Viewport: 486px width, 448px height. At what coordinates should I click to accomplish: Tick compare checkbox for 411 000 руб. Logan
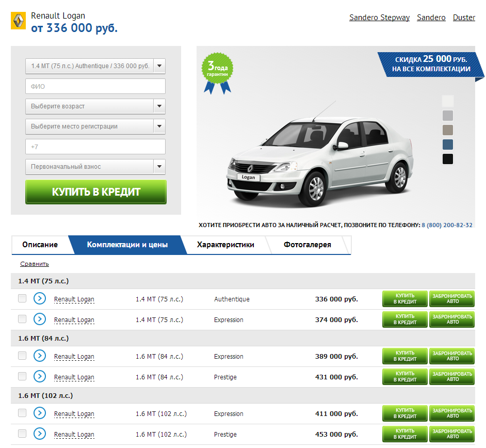pos(22,413)
